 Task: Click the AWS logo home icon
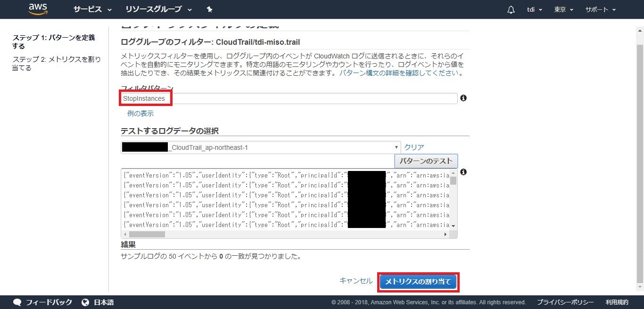click(38, 9)
